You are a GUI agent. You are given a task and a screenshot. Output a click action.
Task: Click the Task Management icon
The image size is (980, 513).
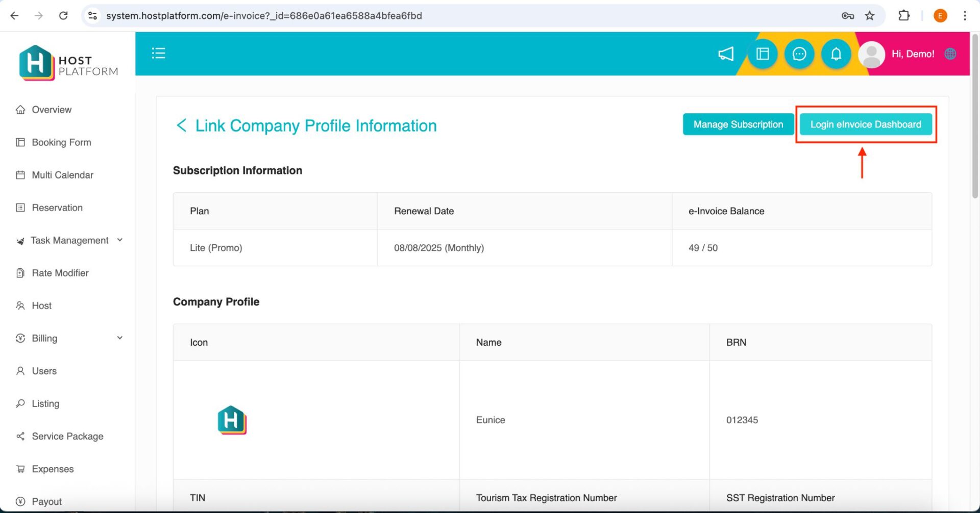pos(20,241)
